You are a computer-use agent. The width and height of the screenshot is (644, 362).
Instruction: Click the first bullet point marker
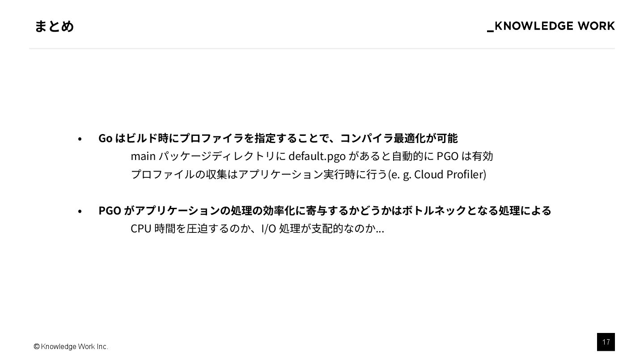point(80,139)
